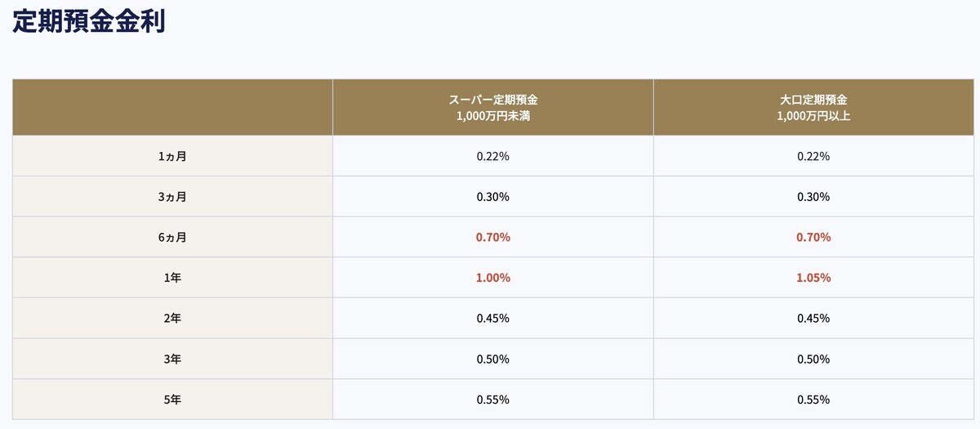Select red 1.00% rate under スーパー定期預金
Viewport: 980px width, 429px height.
point(493,278)
